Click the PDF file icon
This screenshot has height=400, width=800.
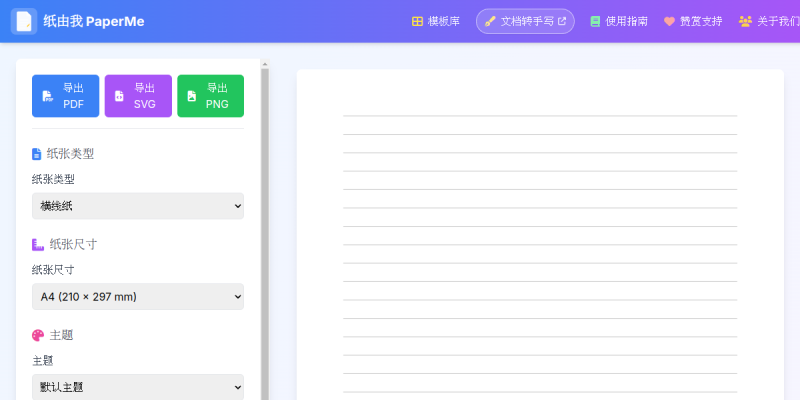(47, 96)
